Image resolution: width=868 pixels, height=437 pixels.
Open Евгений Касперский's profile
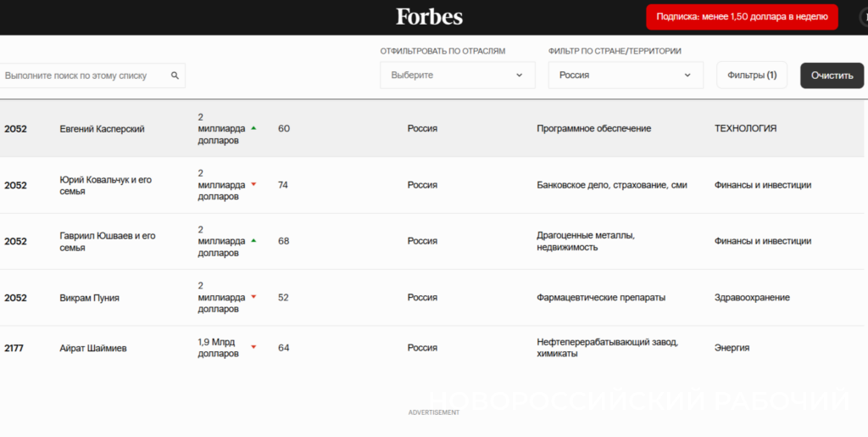coord(102,129)
